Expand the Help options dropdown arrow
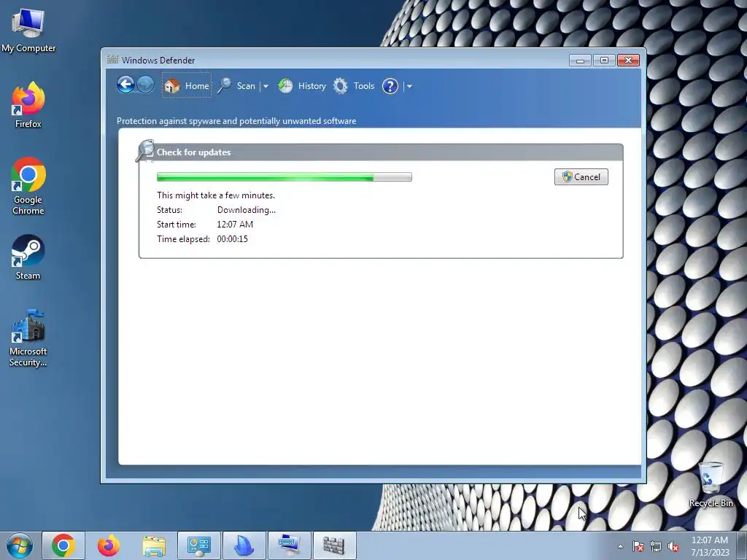 [x=409, y=86]
